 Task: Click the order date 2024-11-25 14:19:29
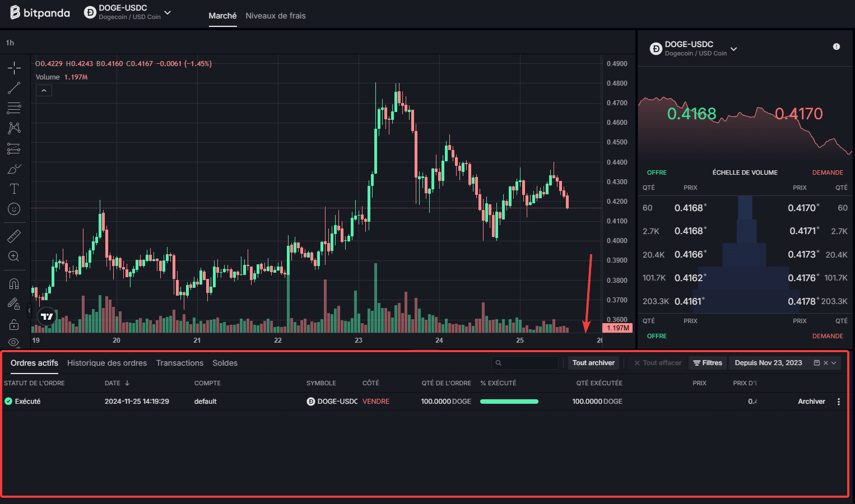click(137, 402)
